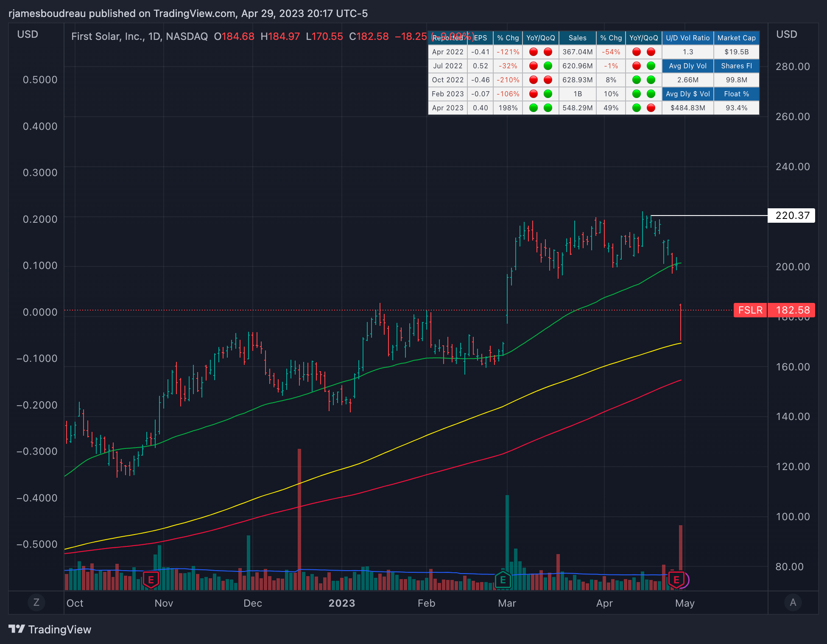This screenshot has width=827, height=644.
Task: Click the TradingView logo at bottom left
Action: tap(50, 629)
